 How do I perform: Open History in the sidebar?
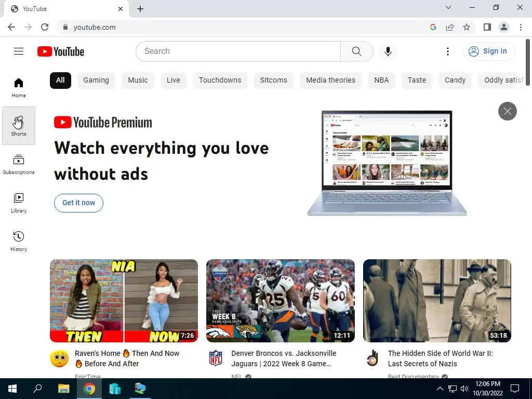click(x=19, y=241)
